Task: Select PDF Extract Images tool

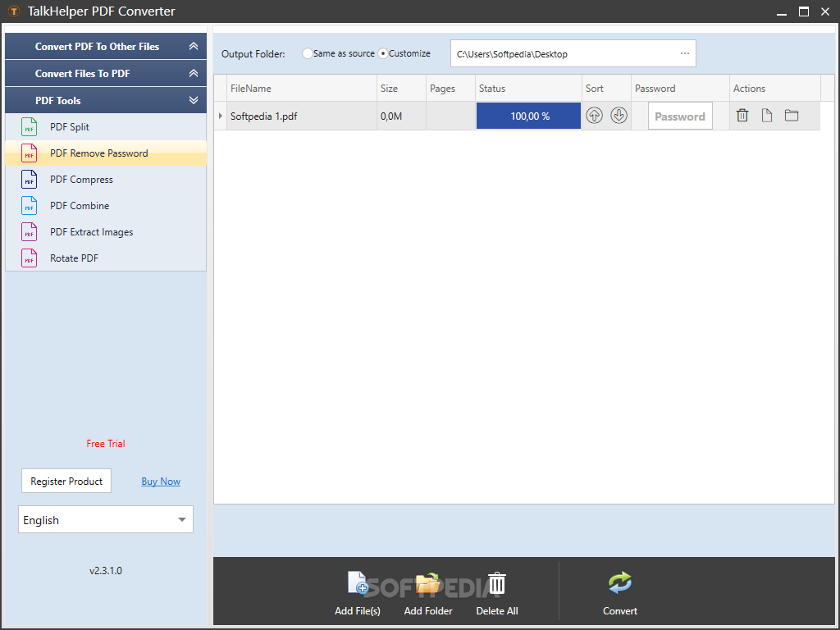Action: [106, 232]
